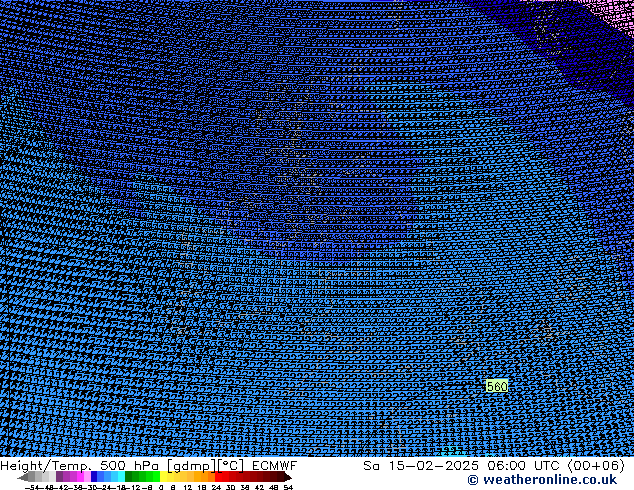Pick the light pink swatch before dark blue
Screen dimensions: 634x490
click(87, 477)
